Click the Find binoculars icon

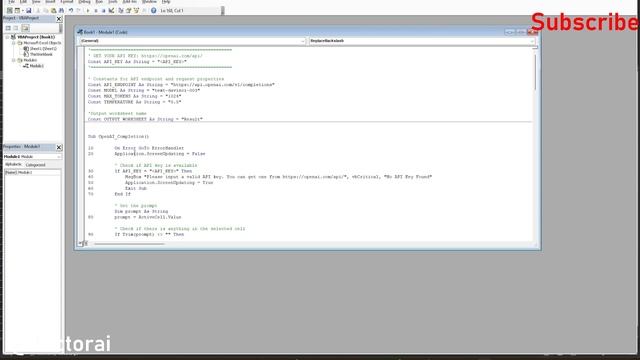tap(61, 11)
